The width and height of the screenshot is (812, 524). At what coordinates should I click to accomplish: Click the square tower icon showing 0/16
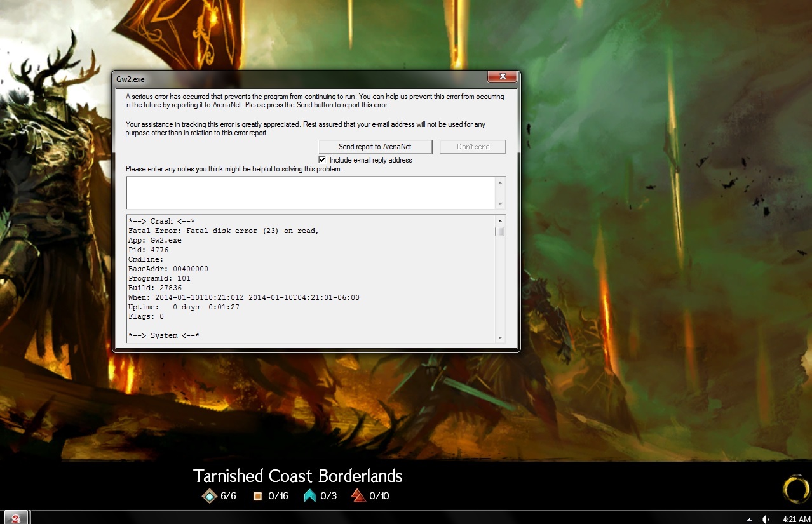tap(257, 496)
